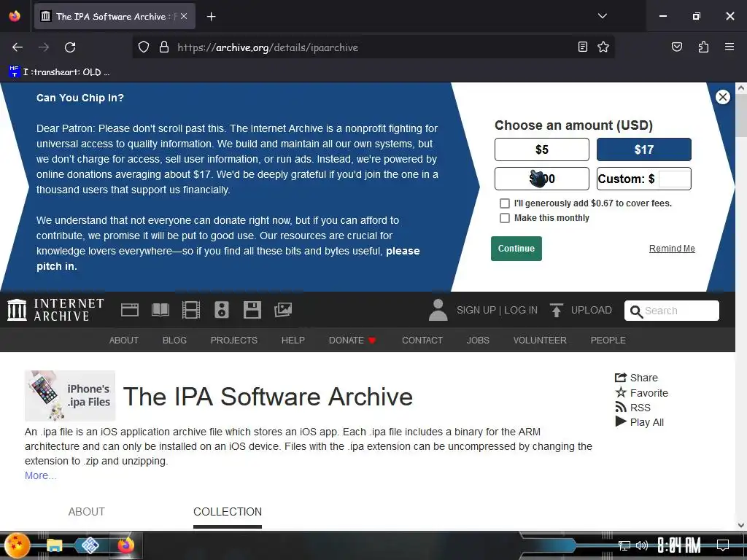Save page to Pocket
The image size is (747, 560).
tap(676, 47)
